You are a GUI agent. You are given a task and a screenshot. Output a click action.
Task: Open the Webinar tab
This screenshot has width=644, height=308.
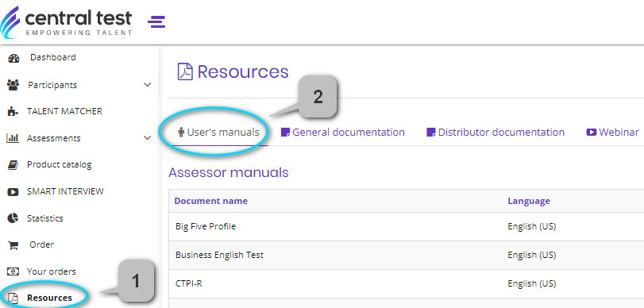pyautogui.click(x=612, y=133)
